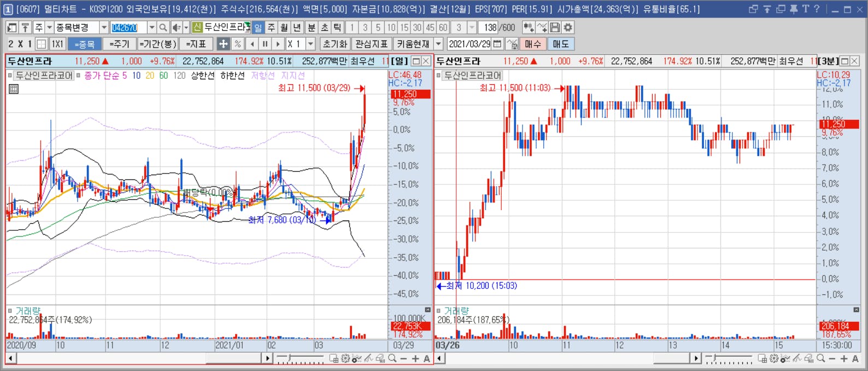868x371 pixels.
Task: Click the pin-to-top arrow icon
Action: click(x=25, y=27)
